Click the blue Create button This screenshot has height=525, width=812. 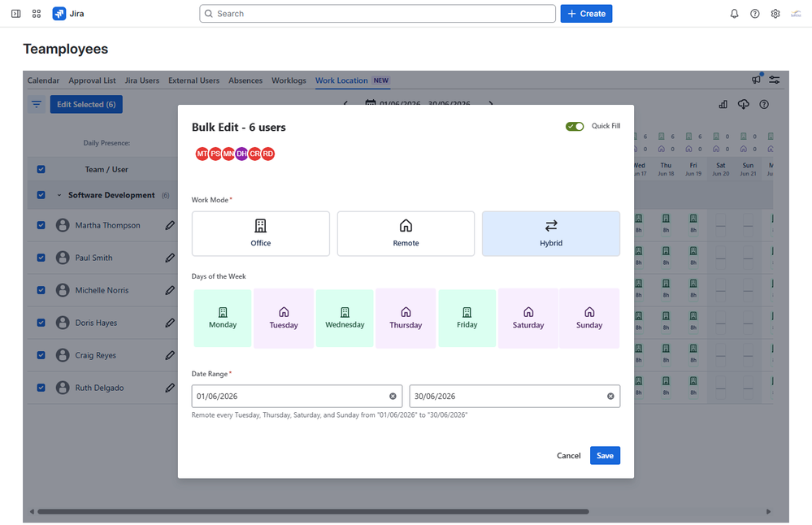[586, 14]
